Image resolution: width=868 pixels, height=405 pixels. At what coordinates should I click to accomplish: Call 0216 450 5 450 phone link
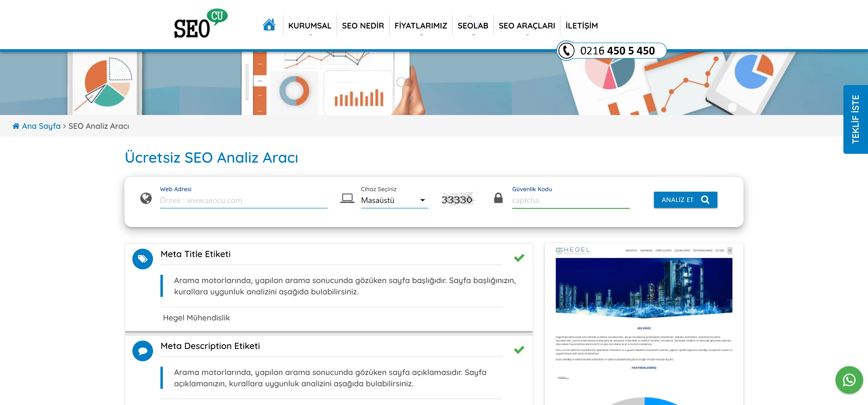click(x=617, y=51)
